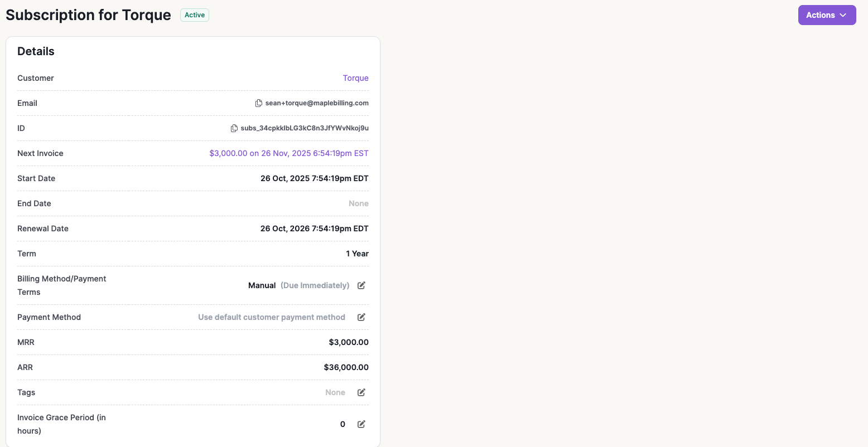Click the "1 Year" term value
The height and width of the screenshot is (447, 868).
click(x=357, y=254)
